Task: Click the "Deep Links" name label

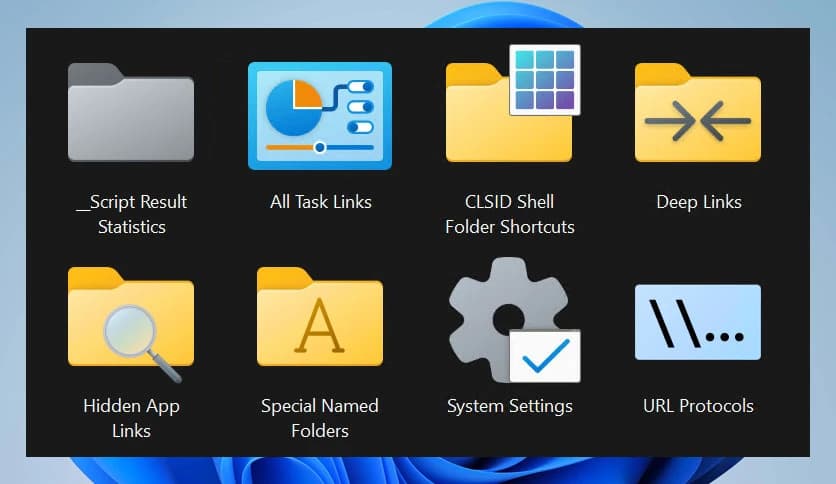Action: coord(698,202)
